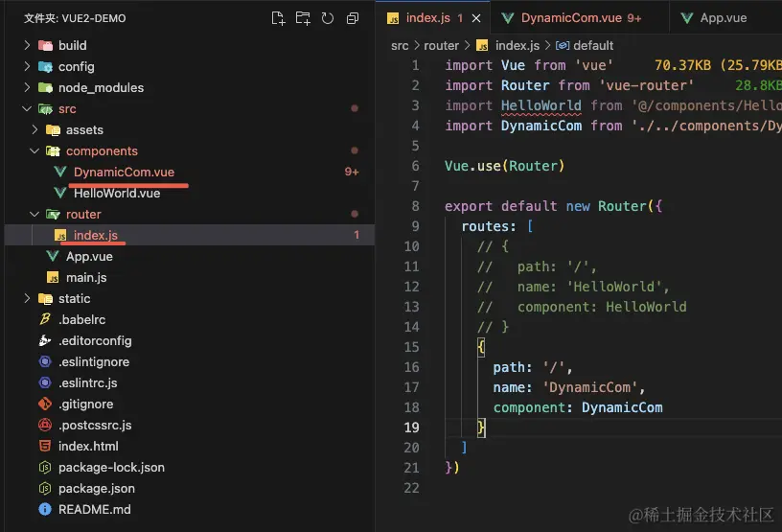Click the config folder icon
Screen dimensions: 782x532
click(45, 66)
